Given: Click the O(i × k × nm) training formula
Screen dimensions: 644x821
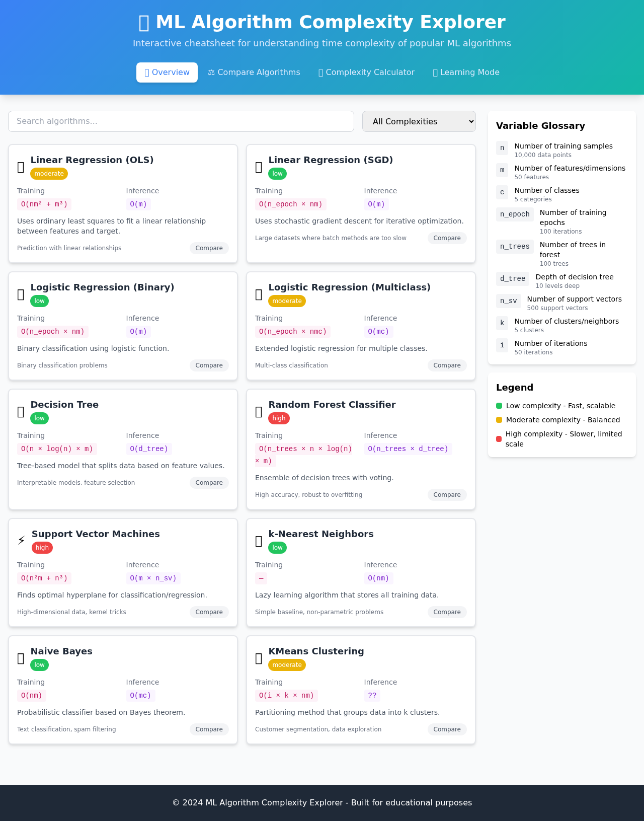Looking at the screenshot, I should pos(286,696).
